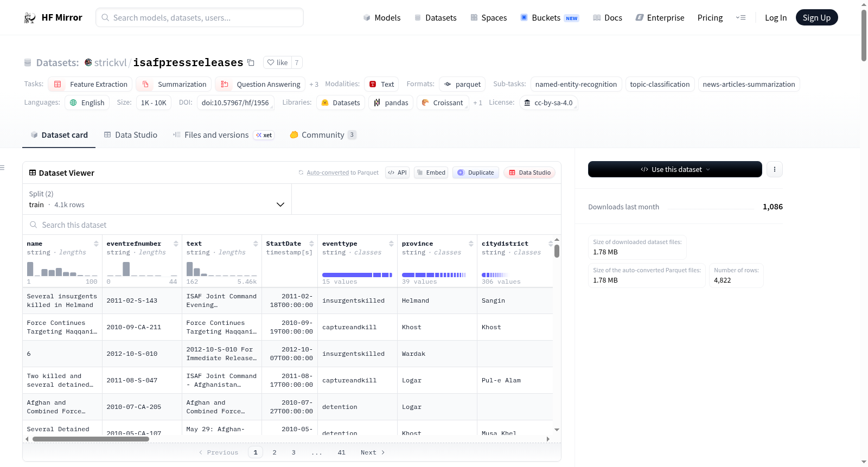The image size is (868, 467).
Task: Click the Next page button
Action: coord(373,452)
